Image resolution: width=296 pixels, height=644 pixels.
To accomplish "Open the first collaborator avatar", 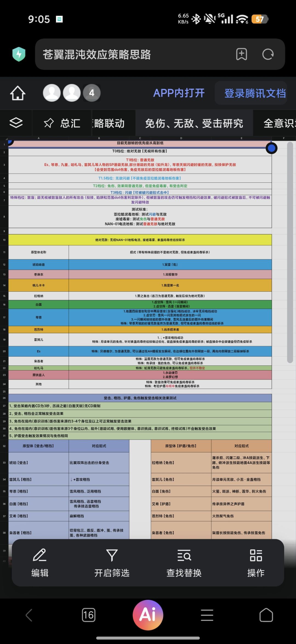I will (x=52, y=93).
